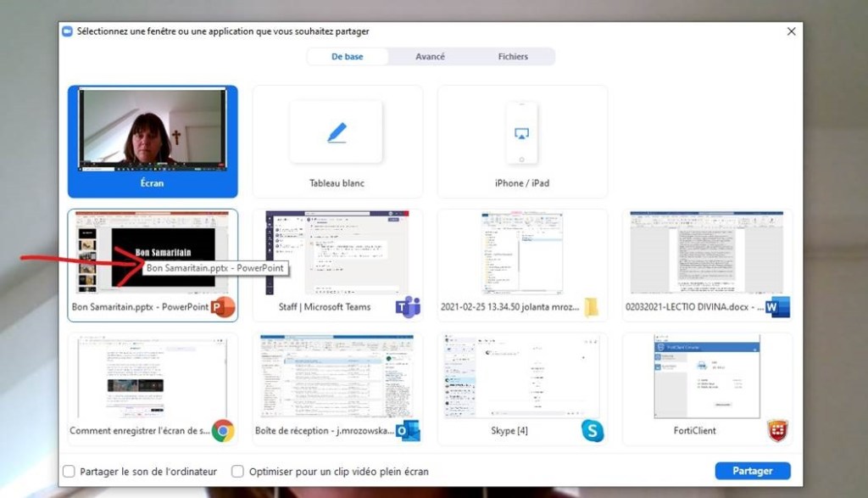868x498 pixels.
Task: Choose the iPhone / iPad sharing option
Action: click(x=521, y=142)
